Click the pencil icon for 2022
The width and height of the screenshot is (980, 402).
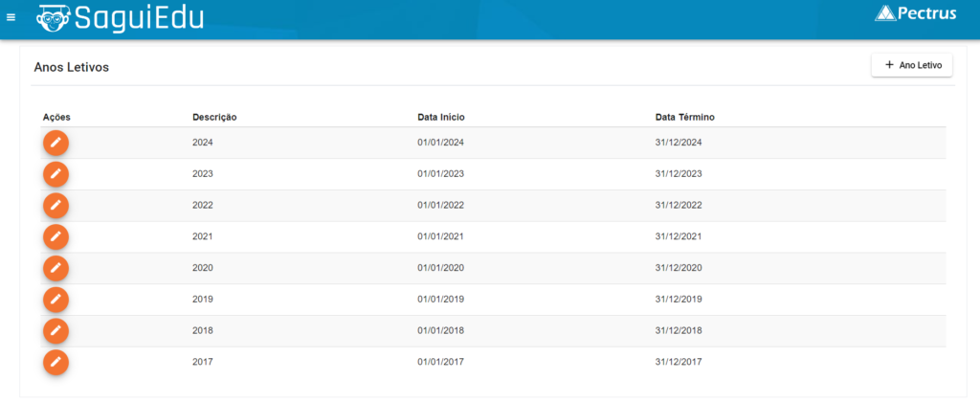(56, 206)
